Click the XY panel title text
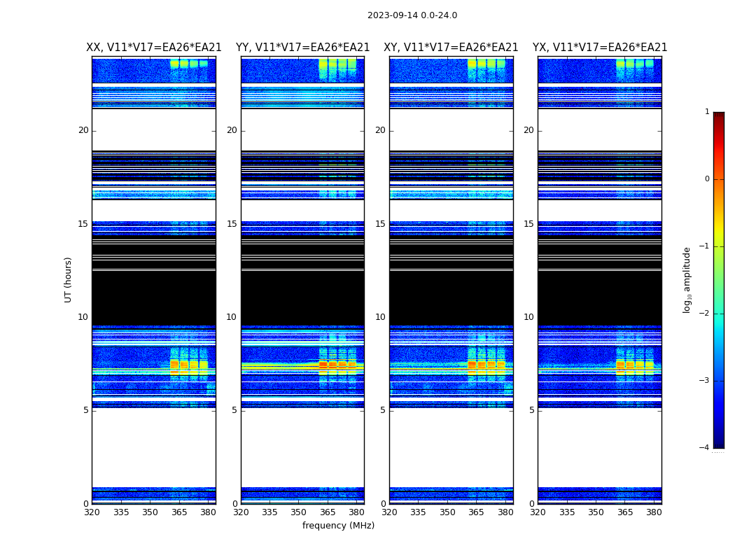Image resolution: width=735 pixels, height=560 pixels. click(451, 48)
